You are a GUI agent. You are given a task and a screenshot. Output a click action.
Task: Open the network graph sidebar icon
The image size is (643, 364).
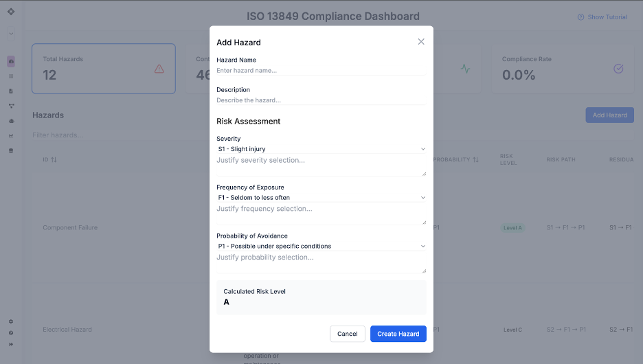pos(11,106)
